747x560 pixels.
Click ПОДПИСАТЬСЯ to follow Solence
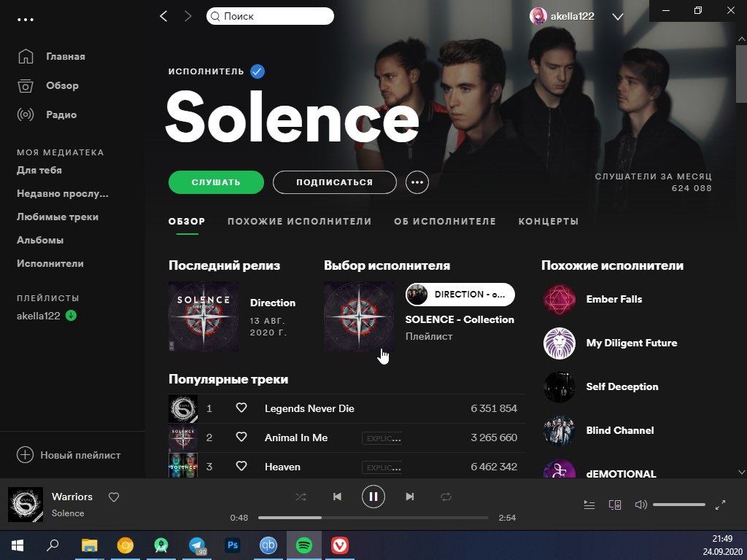[x=334, y=182]
